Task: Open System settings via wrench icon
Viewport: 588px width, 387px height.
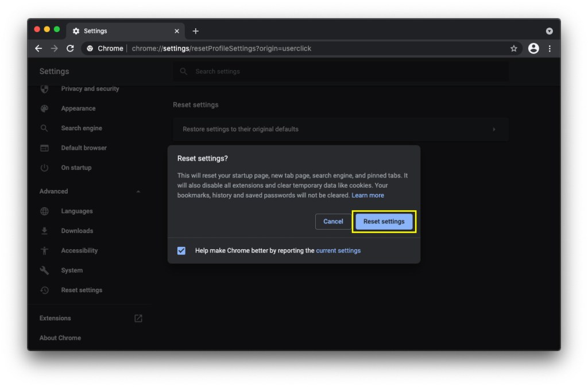Action: point(45,270)
